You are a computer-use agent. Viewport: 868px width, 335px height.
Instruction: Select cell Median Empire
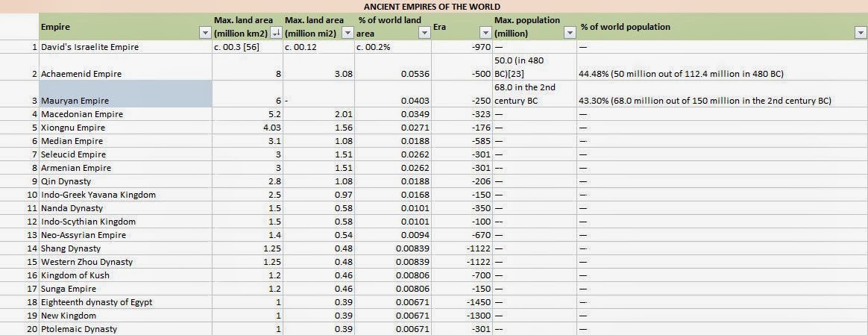125,141
